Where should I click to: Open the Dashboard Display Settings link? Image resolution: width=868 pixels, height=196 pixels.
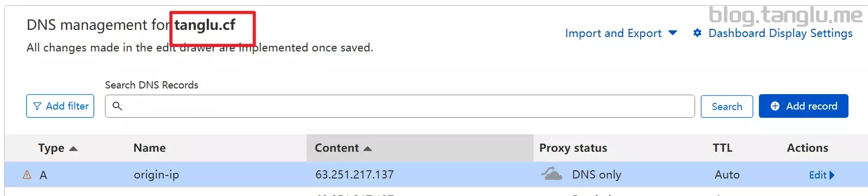pos(781,33)
